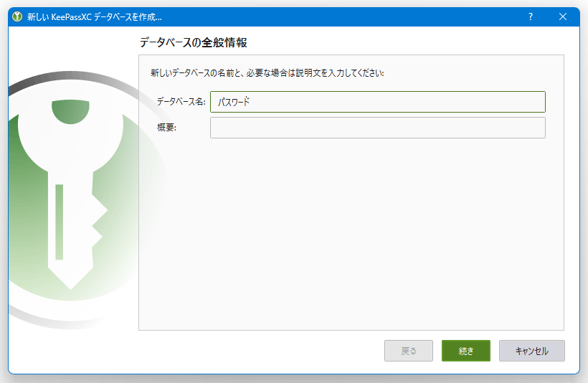This screenshot has height=383, width=588.
Task: Open the help question mark button
Action: (530, 17)
